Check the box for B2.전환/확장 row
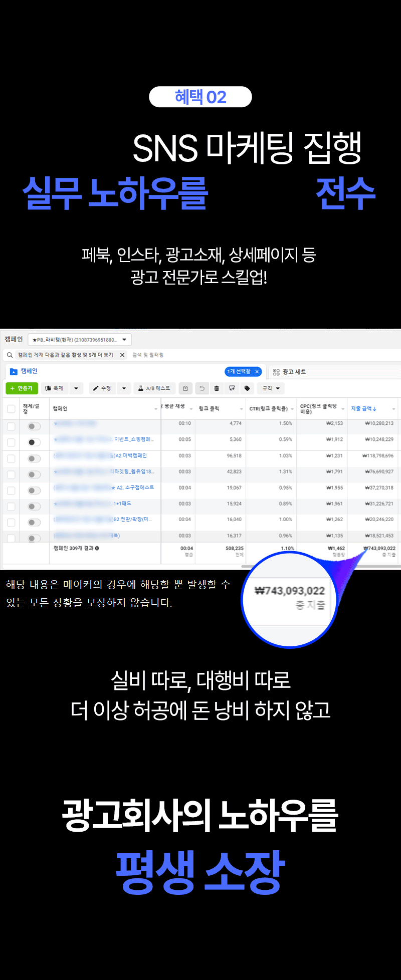 [x=11, y=523]
